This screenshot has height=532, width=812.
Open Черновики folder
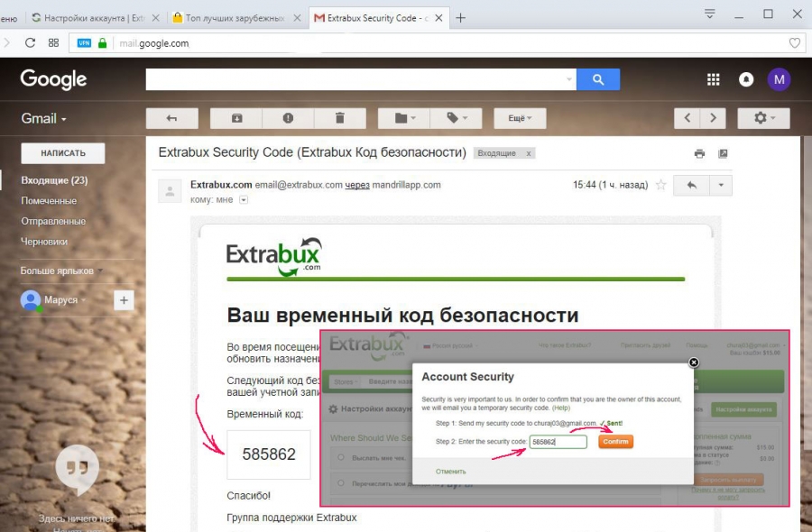pos(44,242)
